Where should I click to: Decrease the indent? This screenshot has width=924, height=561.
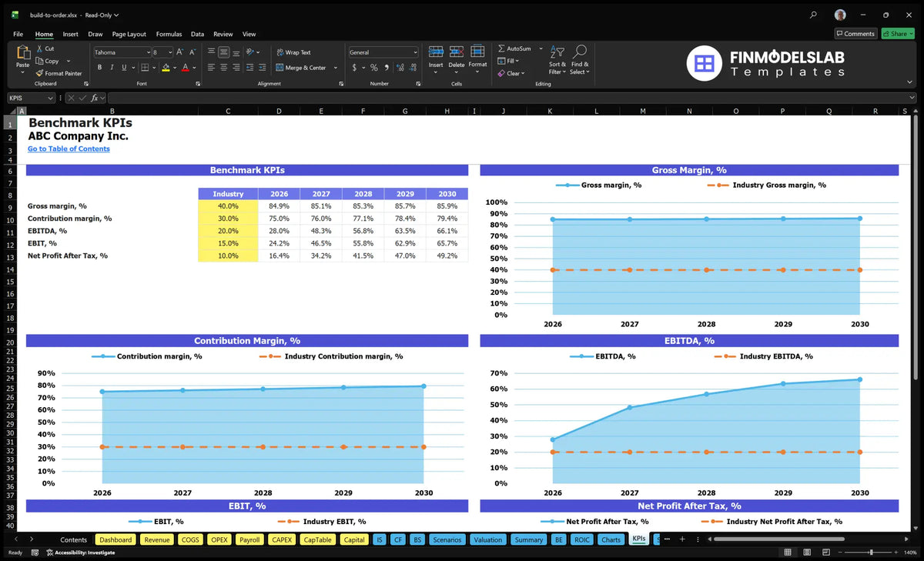point(249,68)
